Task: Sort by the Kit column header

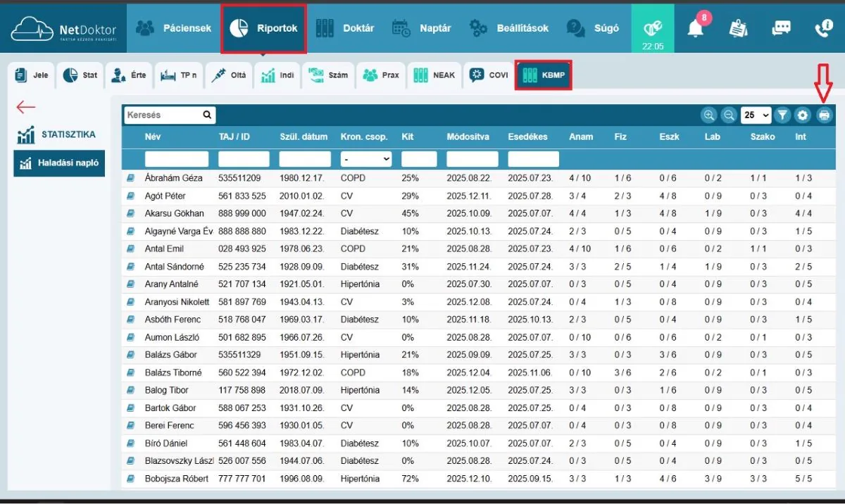Action: pos(407,137)
